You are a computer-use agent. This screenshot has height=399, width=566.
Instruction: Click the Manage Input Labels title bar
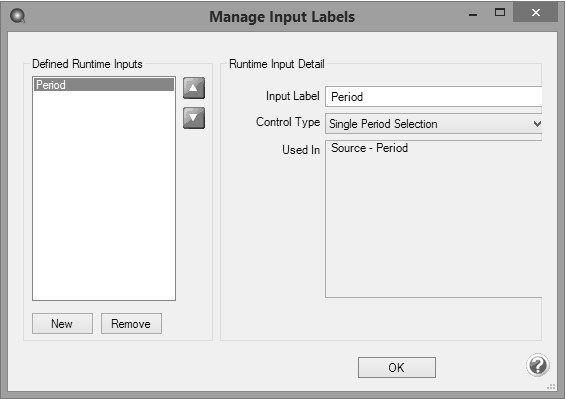pos(282,17)
